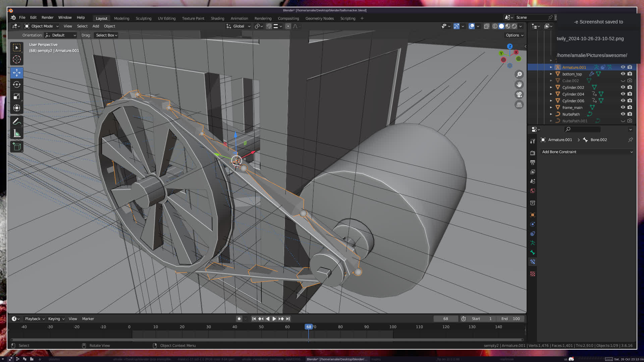Select the Measure tool
Image resolution: width=644 pixels, height=362 pixels.
(x=17, y=133)
